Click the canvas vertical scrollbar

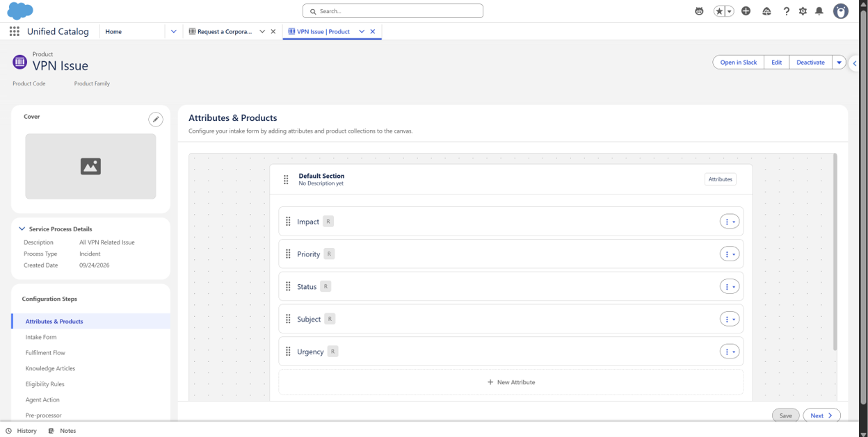[x=835, y=252]
